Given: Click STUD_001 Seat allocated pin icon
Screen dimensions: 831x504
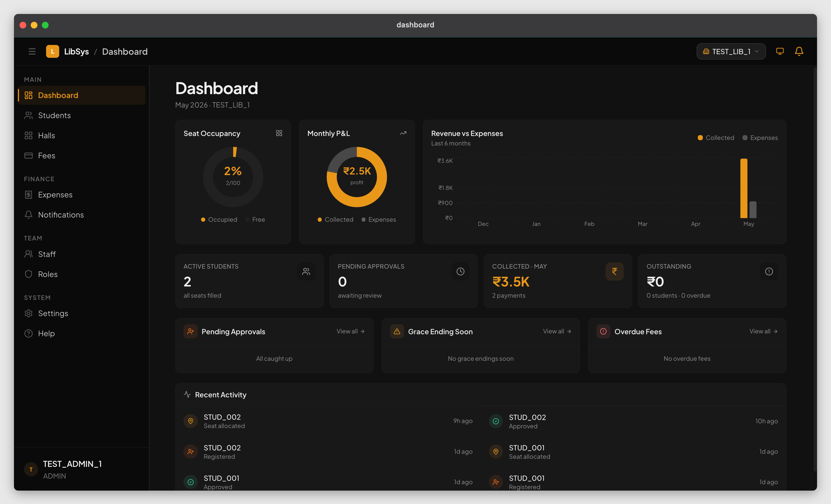Looking at the screenshot, I should [x=496, y=452].
